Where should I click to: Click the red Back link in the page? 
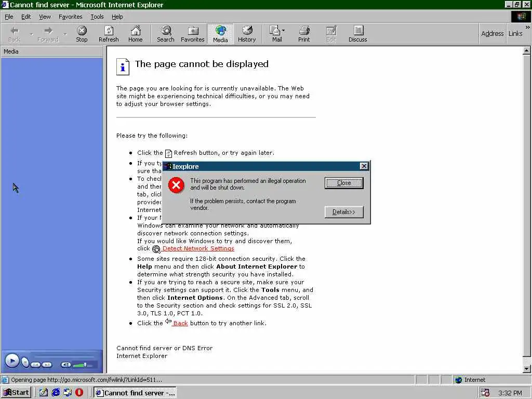pyautogui.click(x=180, y=323)
